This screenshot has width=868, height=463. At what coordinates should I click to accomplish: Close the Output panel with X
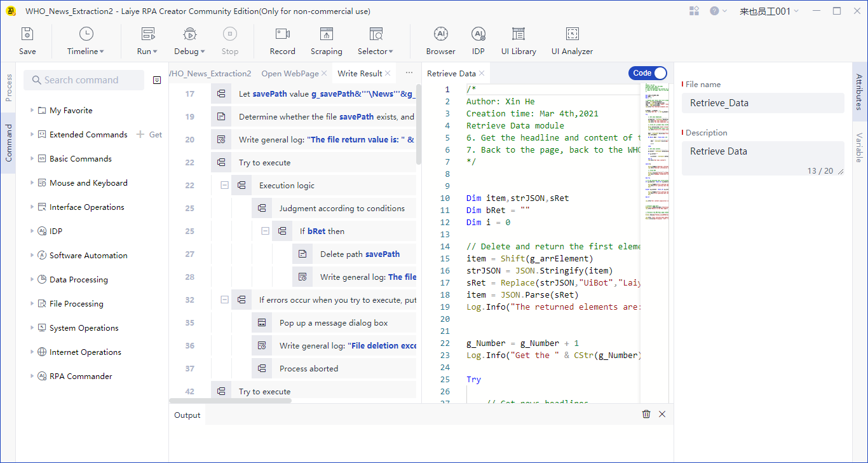[x=662, y=414]
